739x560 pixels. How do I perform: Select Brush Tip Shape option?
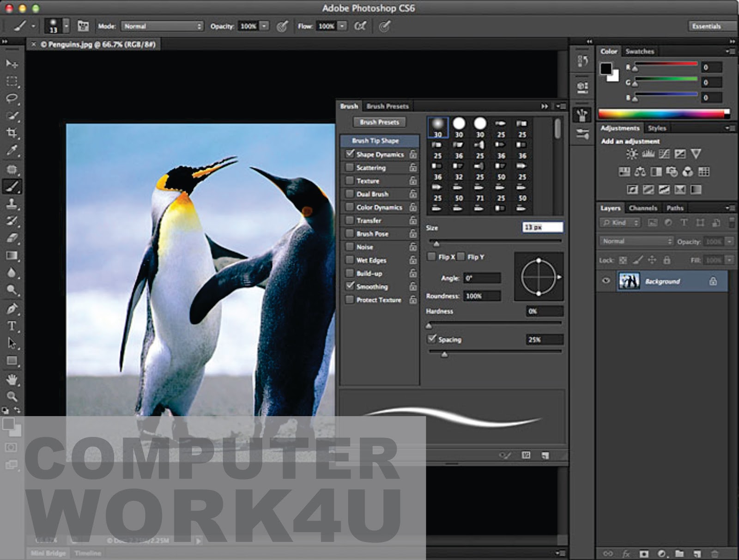click(x=379, y=140)
